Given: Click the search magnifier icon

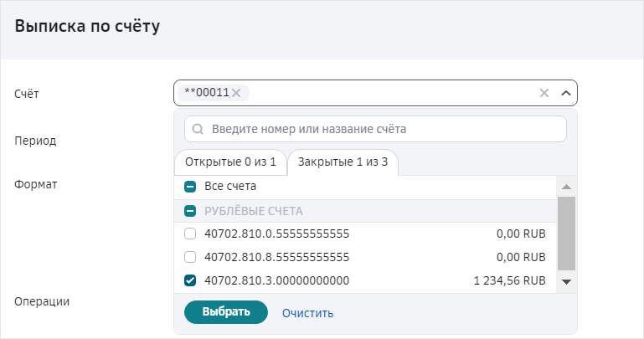Looking at the screenshot, I should [198, 130].
